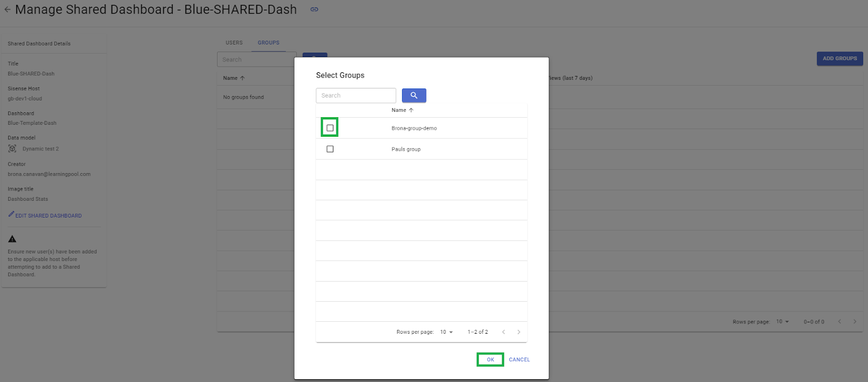Click the Dashboard Stats image title value

coord(28,199)
